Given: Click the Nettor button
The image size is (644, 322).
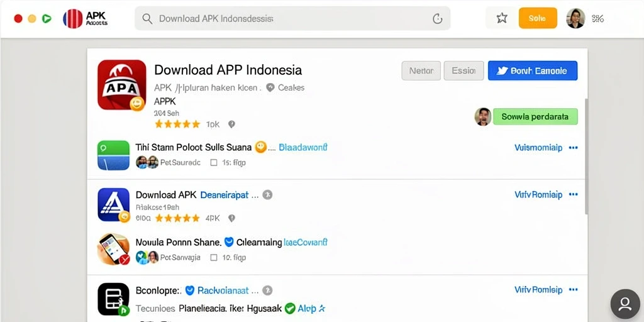Looking at the screenshot, I should coord(421,70).
